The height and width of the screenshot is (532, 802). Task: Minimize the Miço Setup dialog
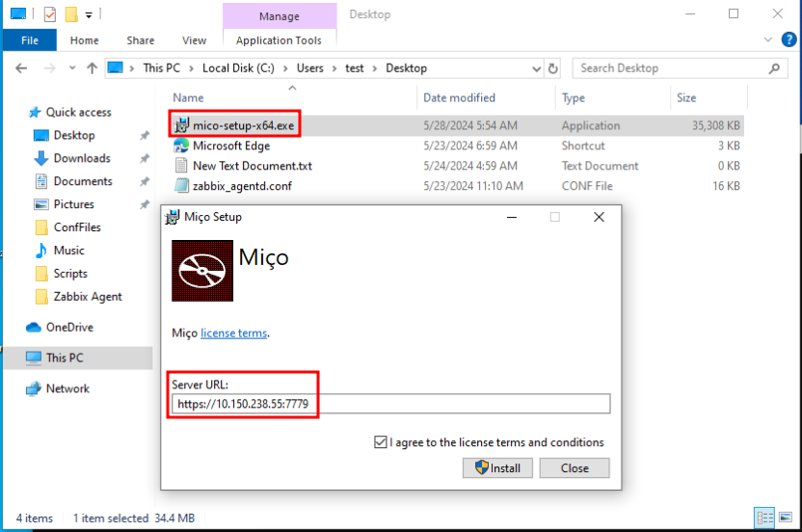(x=512, y=218)
